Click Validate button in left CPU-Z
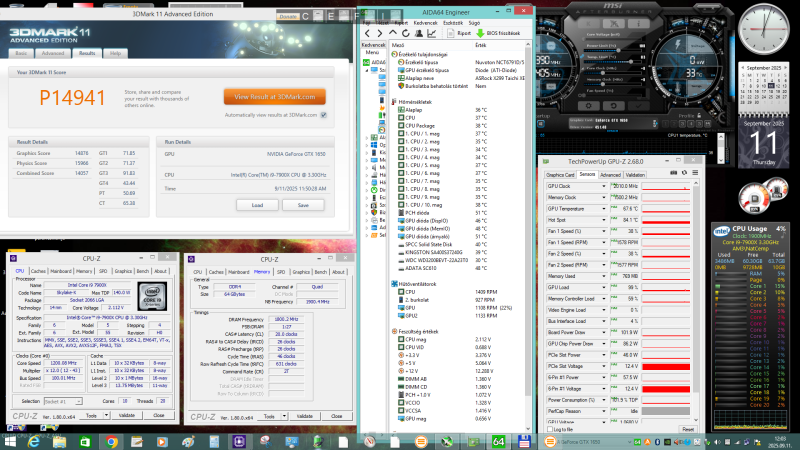 tap(127, 416)
